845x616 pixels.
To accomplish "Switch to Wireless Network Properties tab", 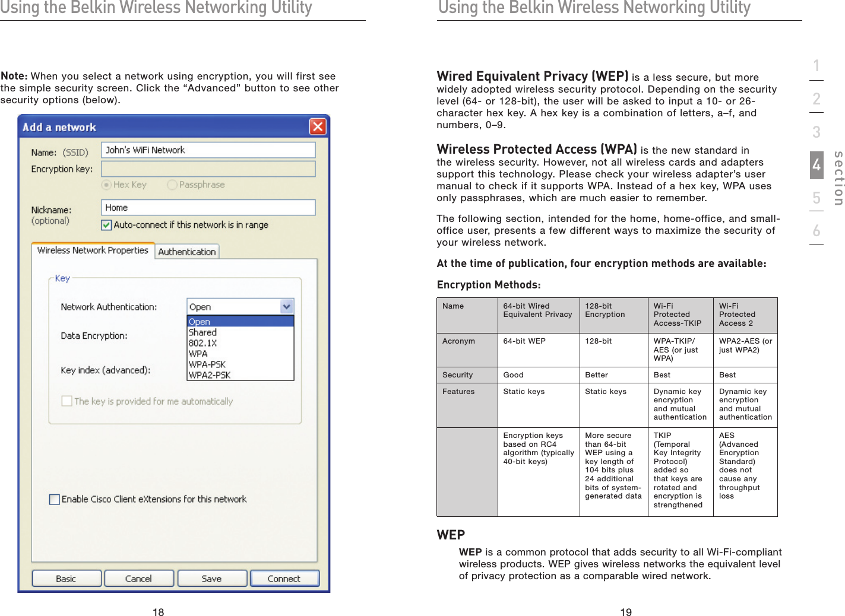I will tap(93, 250).
